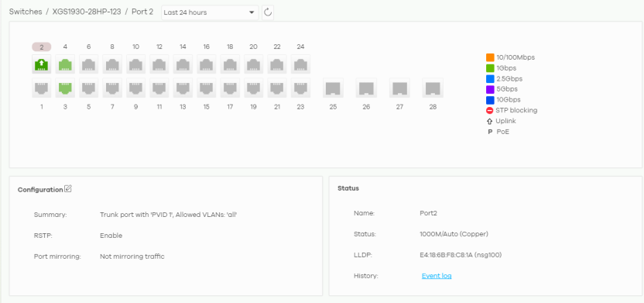The image size is (644, 303).
Task: Click the 1Gbps green legend swatch
Action: point(489,68)
